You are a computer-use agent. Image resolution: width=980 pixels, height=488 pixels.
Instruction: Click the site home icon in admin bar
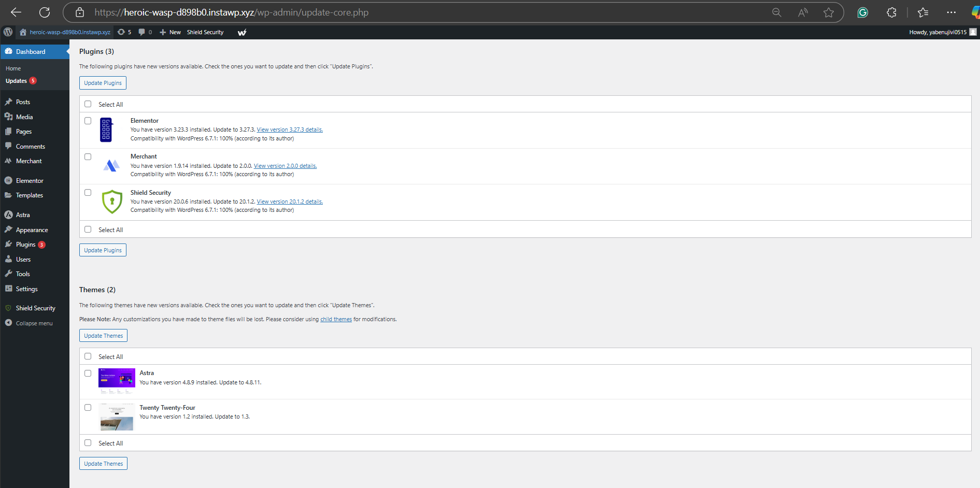(x=23, y=32)
